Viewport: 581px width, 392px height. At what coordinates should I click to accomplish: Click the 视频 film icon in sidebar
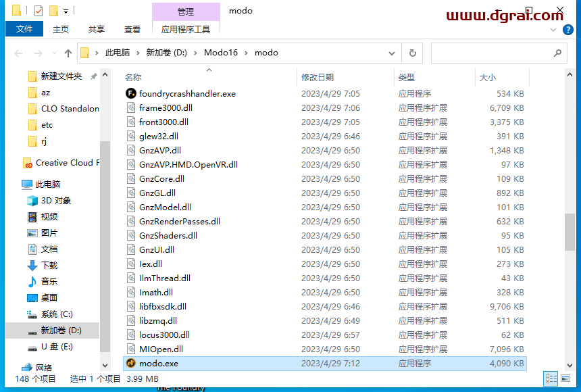click(32, 216)
